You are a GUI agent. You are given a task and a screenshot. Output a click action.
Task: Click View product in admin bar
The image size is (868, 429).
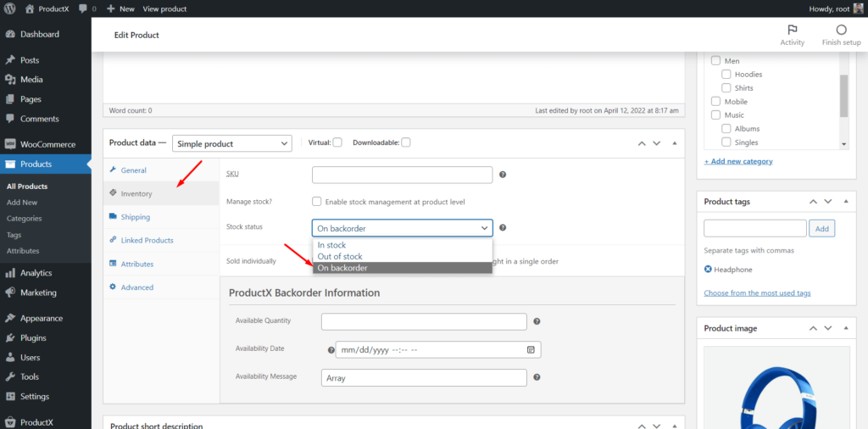[x=164, y=8]
